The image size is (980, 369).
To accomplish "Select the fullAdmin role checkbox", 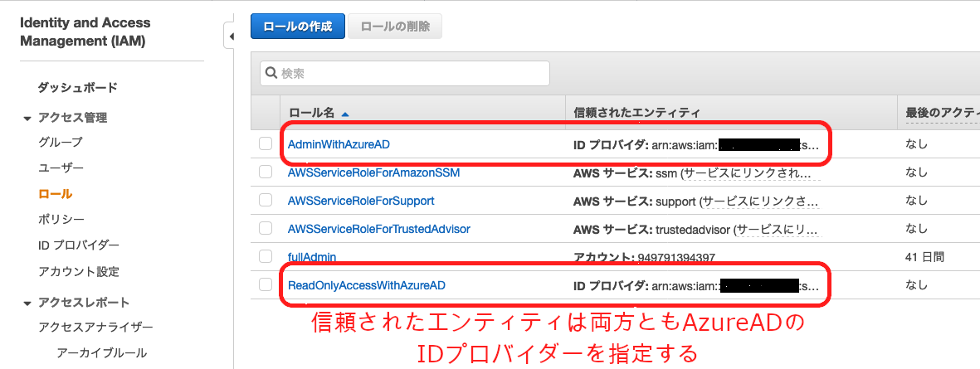I will (x=266, y=256).
